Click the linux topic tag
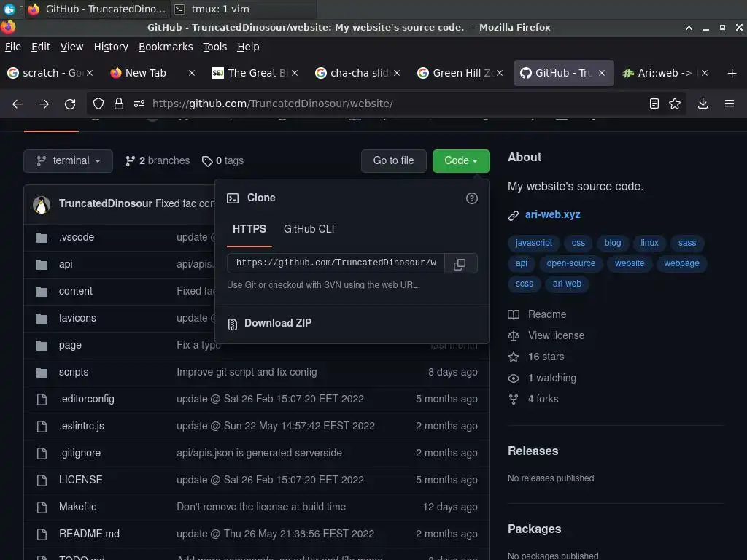This screenshot has width=747, height=560. [x=649, y=243]
